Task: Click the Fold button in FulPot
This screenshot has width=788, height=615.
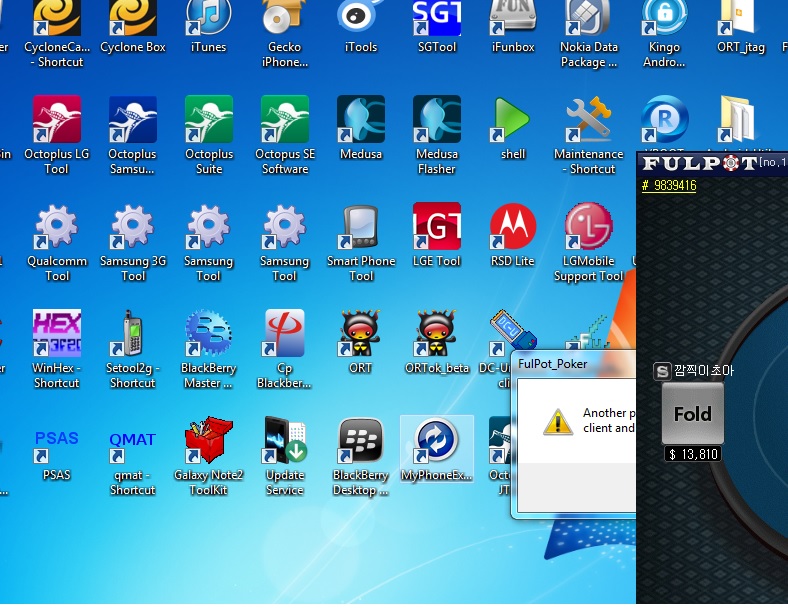Action: click(x=693, y=414)
